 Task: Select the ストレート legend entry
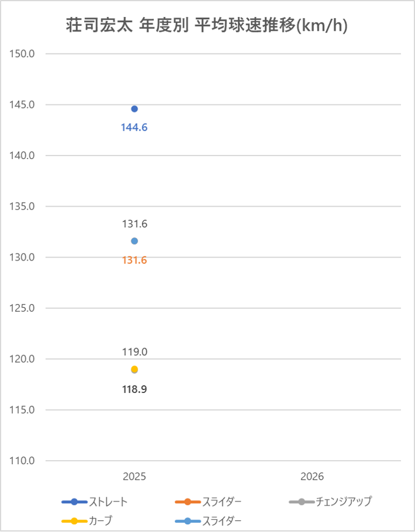(x=95, y=501)
